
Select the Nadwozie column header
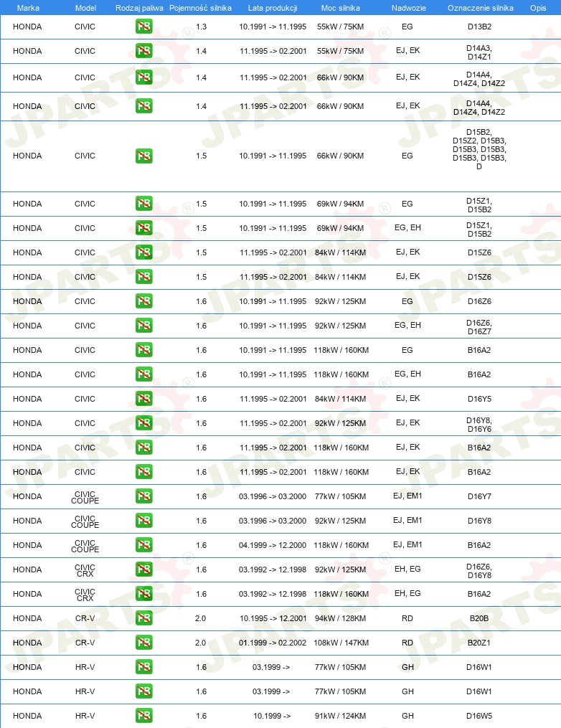pos(409,8)
